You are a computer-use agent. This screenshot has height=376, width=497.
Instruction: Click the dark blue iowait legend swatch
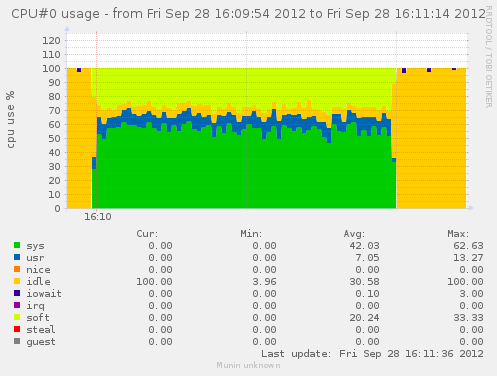(x=17, y=293)
